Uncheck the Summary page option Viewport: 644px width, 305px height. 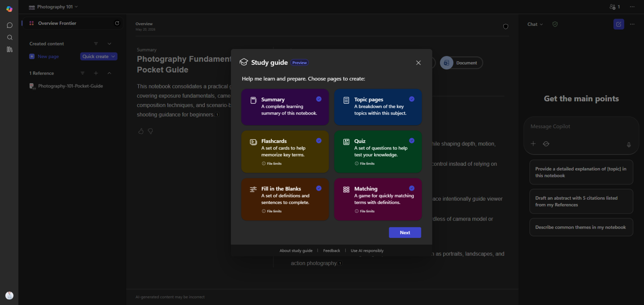pyautogui.click(x=319, y=99)
